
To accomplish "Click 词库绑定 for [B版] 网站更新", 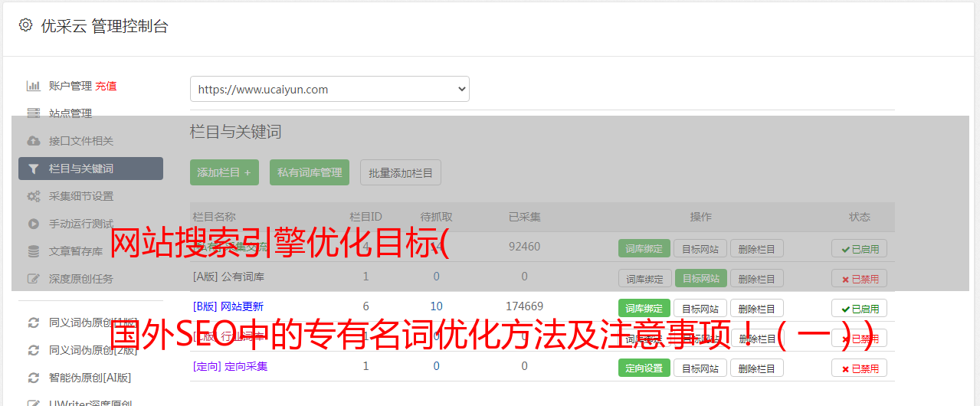I will (x=644, y=308).
